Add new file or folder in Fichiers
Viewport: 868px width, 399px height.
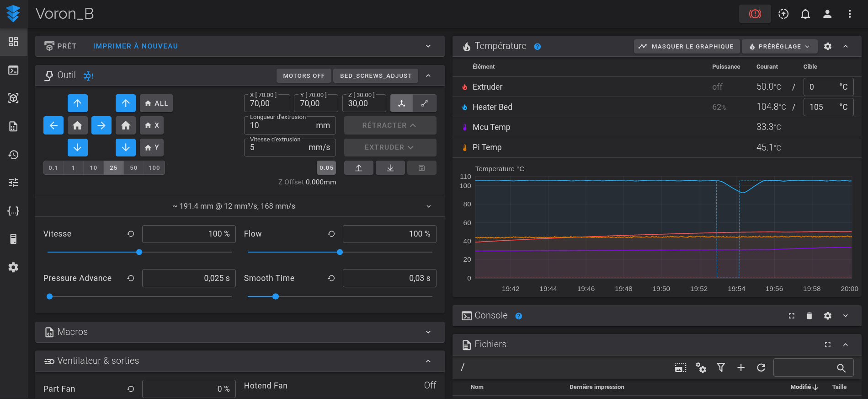(740, 367)
